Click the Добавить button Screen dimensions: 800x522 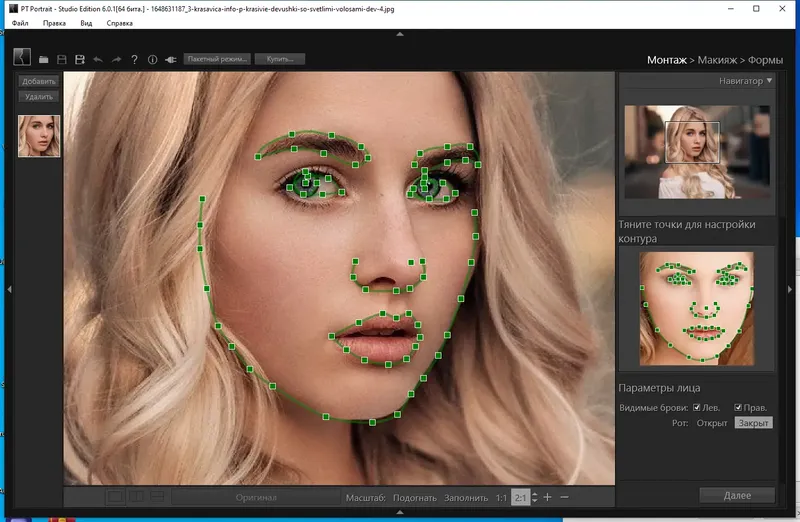pyautogui.click(x=39, y=81)
